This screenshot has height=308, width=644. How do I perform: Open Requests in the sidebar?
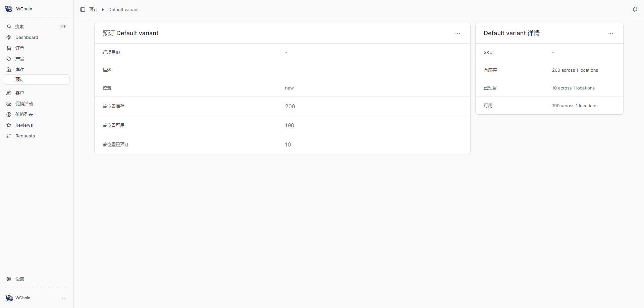click(x=25, y=136)
